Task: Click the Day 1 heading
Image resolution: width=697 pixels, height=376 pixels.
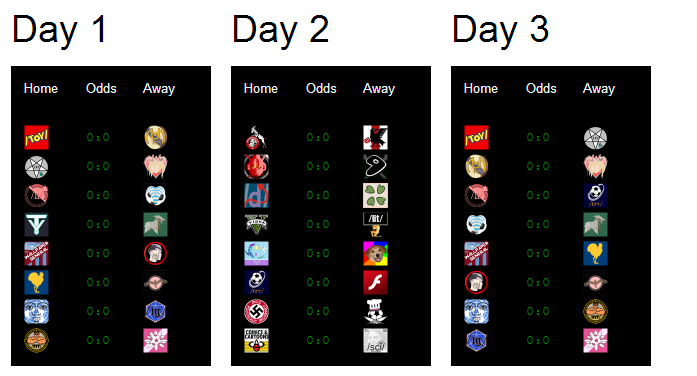Action: tap(59, 30)
